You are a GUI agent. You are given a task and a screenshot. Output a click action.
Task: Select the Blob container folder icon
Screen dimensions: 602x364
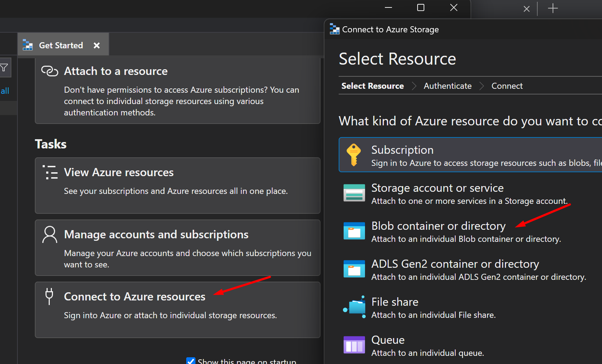(x=354, y=231)
